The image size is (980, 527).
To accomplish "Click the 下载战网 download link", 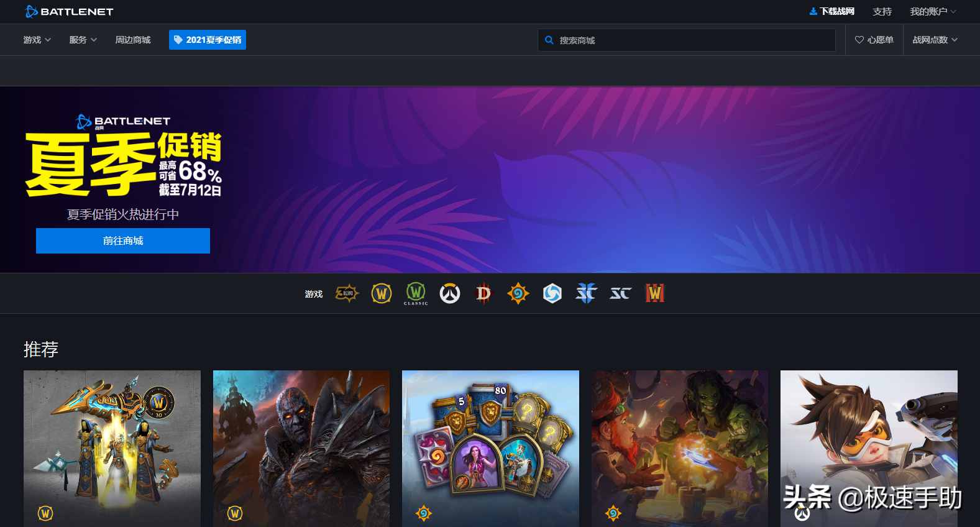I will pyautogui.click(x=832, y=12).
